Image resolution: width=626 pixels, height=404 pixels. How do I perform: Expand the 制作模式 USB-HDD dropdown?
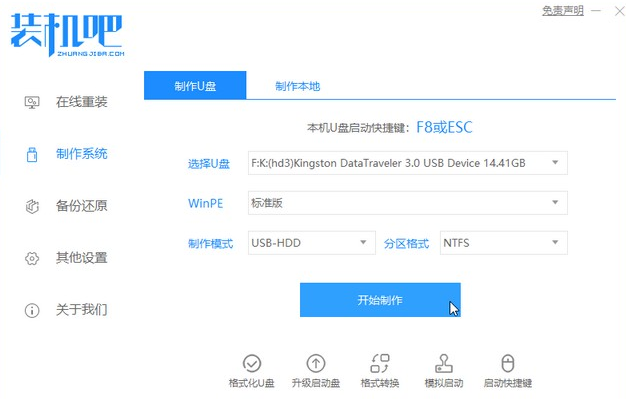(312, 243)
